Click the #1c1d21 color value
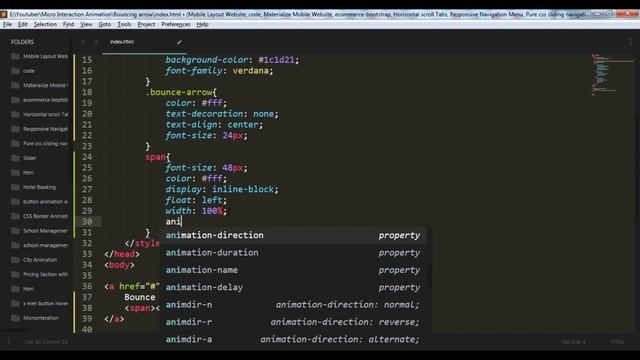This screenshot has height=360, width=640. coord(276,60)
